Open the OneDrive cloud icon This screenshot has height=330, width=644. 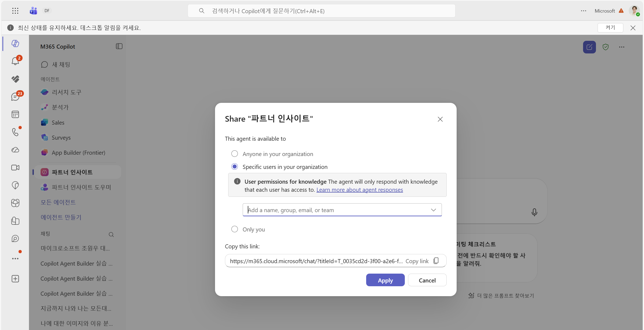point(15,150)
